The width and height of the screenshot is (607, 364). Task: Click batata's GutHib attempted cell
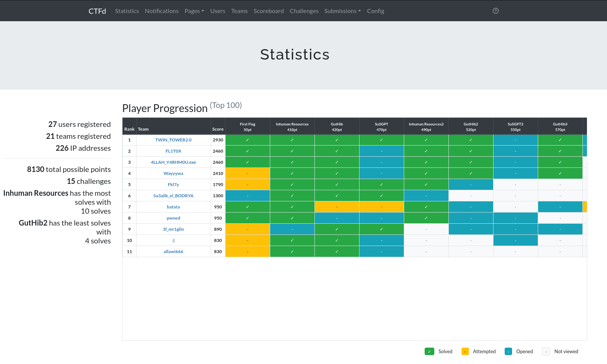tap(337, 207)
